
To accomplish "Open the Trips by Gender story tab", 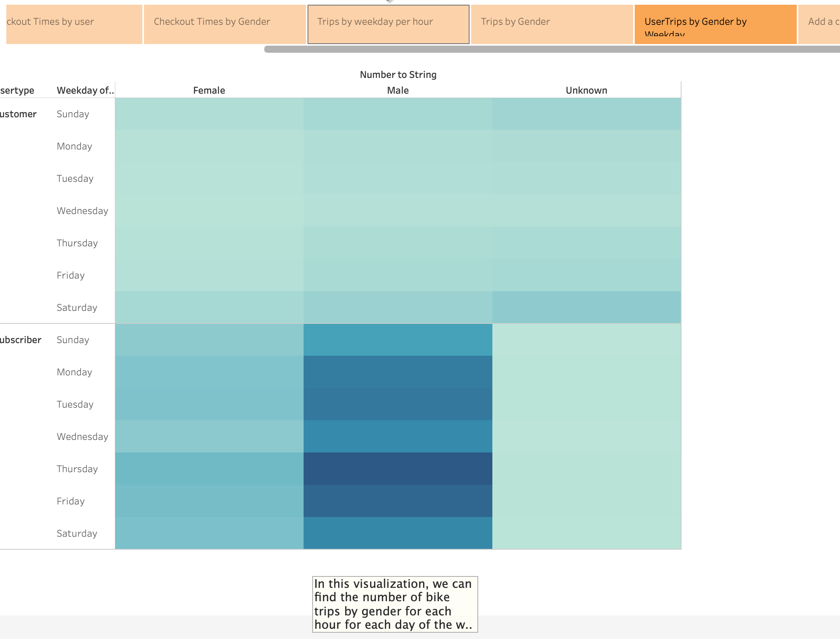I will [552, 24].
